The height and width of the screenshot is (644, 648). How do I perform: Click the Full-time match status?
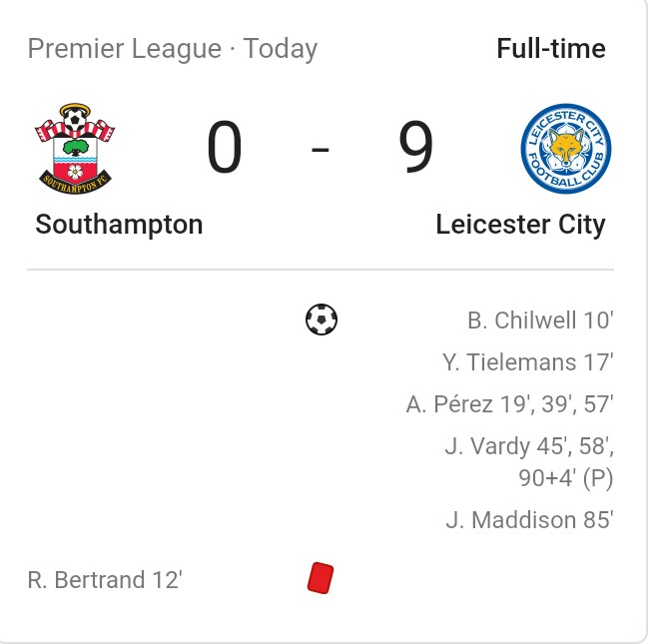pyautogui.click(x=550, y=49)
